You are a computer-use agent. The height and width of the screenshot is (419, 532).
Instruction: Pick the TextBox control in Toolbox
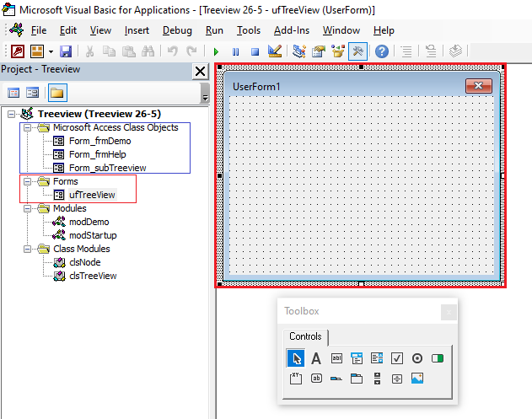pyautogui.click(x=336, y=358)
